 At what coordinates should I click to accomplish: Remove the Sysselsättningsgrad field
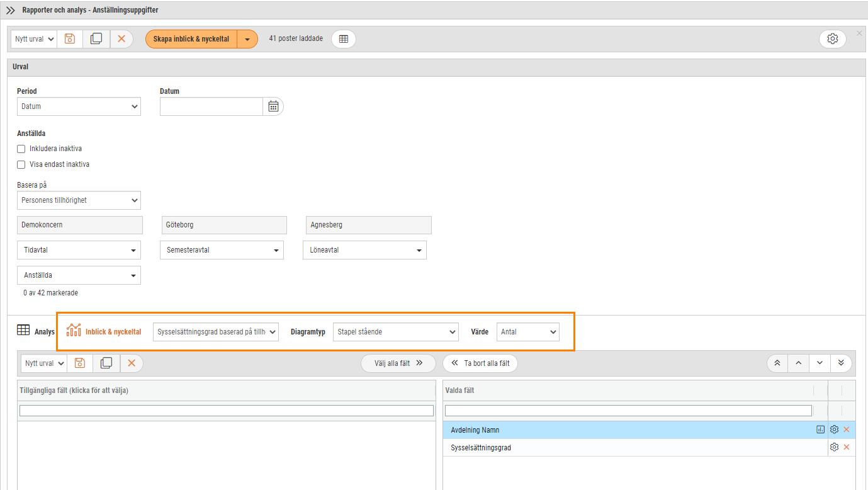(x=847, y=447)
